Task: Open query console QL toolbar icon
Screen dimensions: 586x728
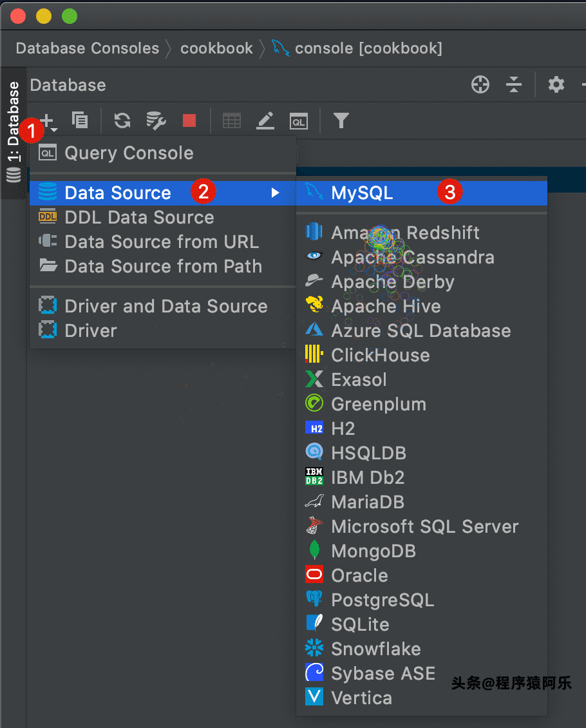Action: click(298, 121)
